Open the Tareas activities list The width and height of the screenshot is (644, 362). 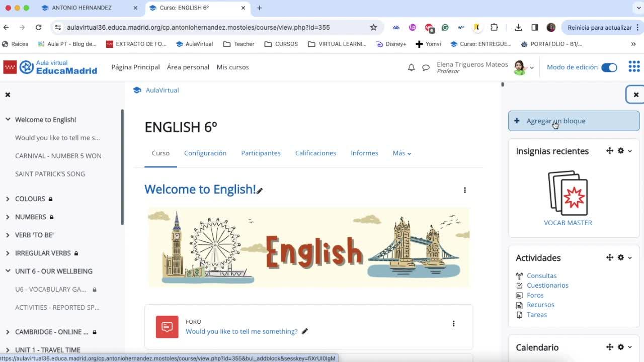537,315
